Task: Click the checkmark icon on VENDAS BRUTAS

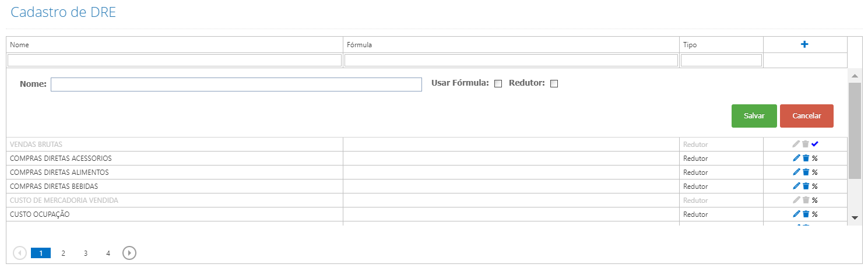Action: (815, 144)
